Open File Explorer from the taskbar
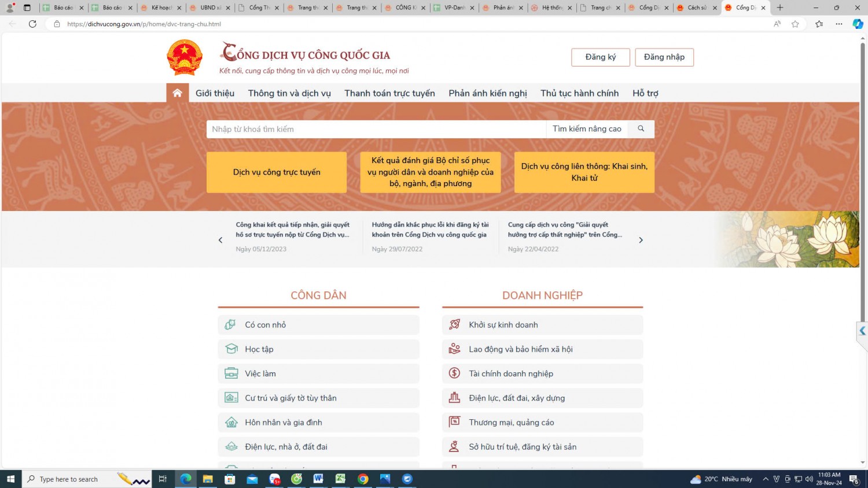 click(x=208, y=479)
